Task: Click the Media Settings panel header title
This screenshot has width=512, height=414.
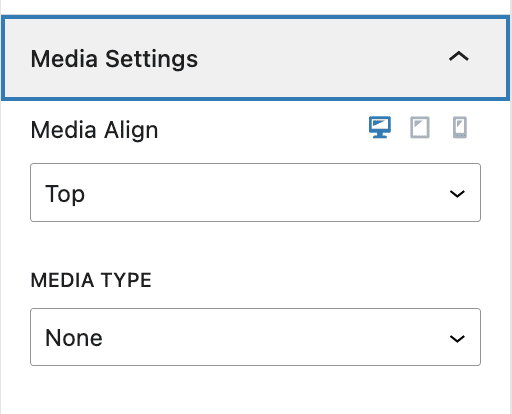Action: pos(114,59)
